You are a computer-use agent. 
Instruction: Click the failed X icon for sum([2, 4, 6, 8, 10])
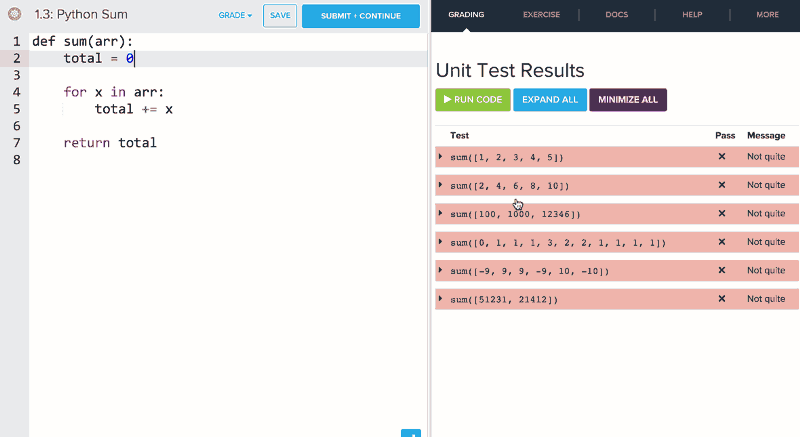pyautogui.click(x=721, y=185)
